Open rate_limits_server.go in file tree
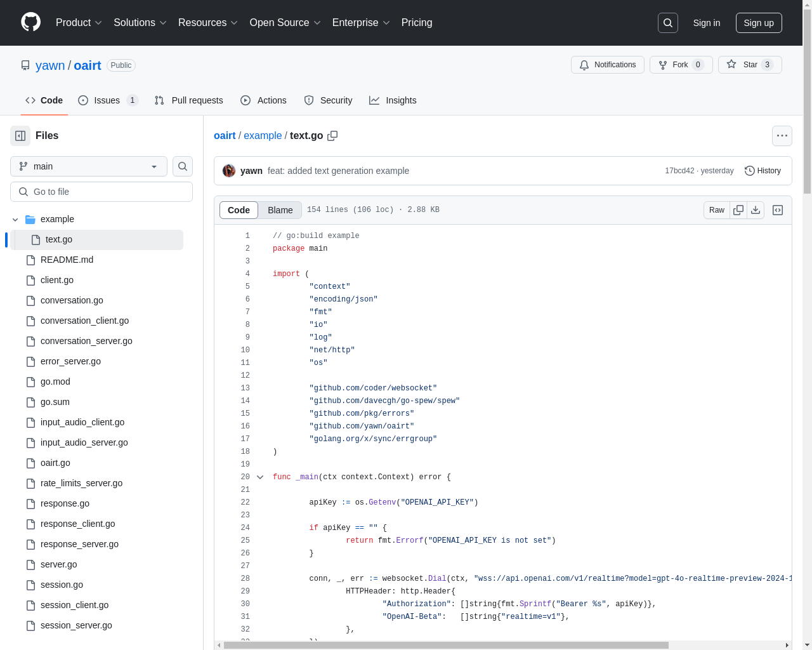The height and width of the screenshot is (650, 812). tap(82, 484)
